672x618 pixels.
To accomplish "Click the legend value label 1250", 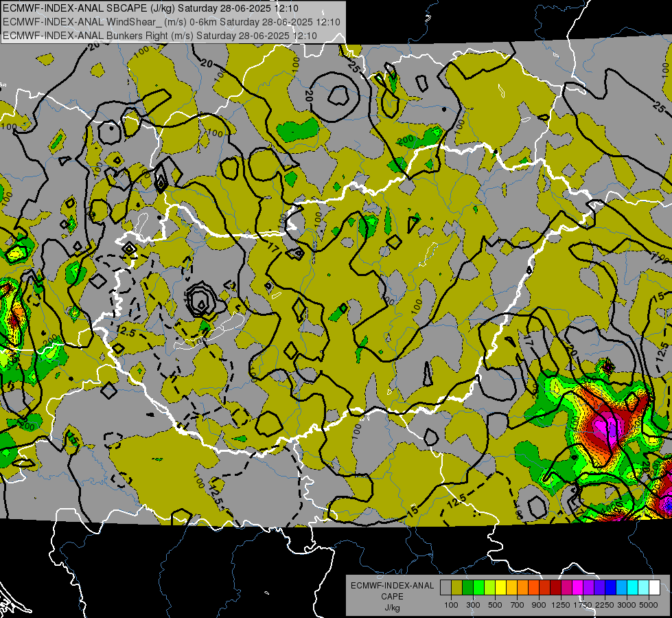I will [x=561, y=605].
